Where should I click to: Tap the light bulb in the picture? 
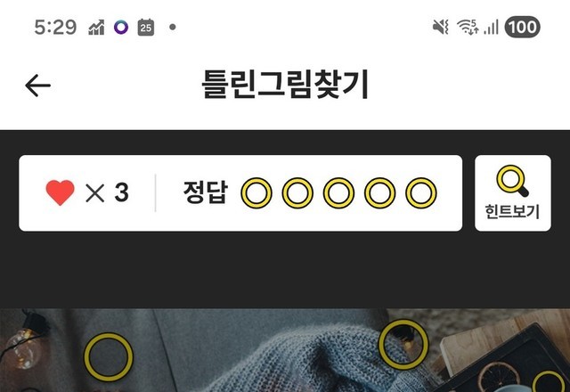click(24, 348)
